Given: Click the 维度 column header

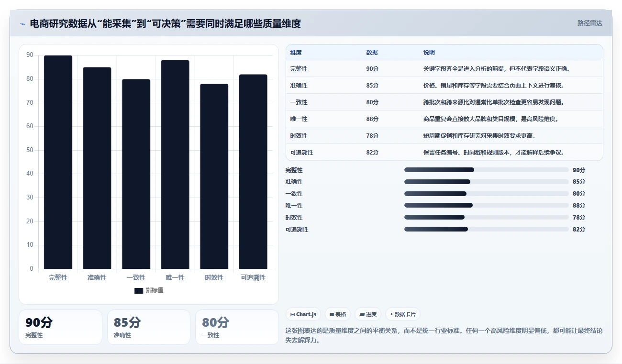Looking at the screenshot, I should click(296, 53).
